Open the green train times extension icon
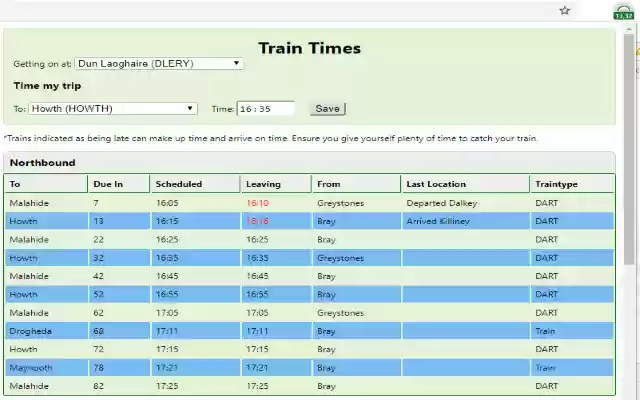The image size is (640, 400). pos(623,12)
